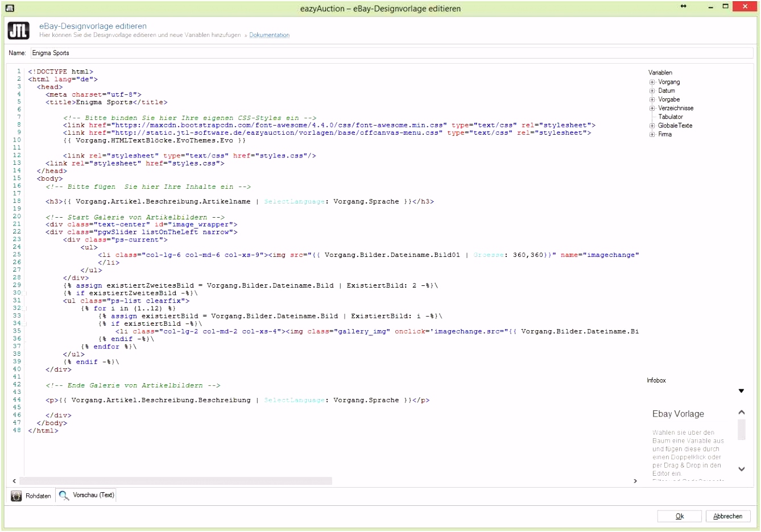761x532 pixels.
Task: Cancel with the Abbrechen button
Action: (728, 516)
